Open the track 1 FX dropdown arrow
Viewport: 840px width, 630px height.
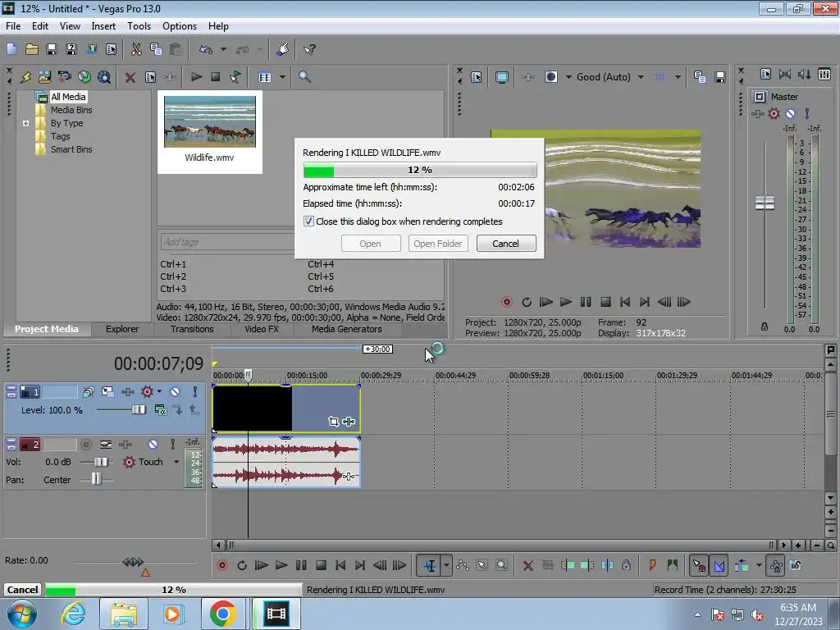(x=159, y=391)
